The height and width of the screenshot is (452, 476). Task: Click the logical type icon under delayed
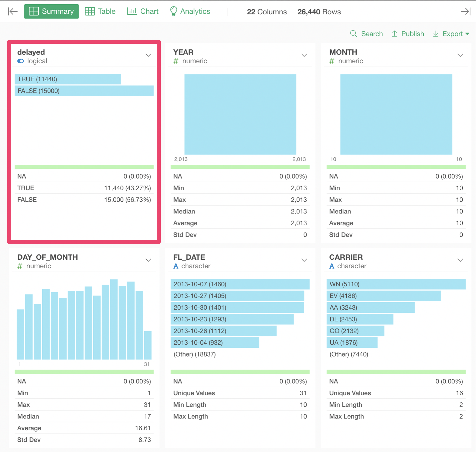(x=21, y=61)
